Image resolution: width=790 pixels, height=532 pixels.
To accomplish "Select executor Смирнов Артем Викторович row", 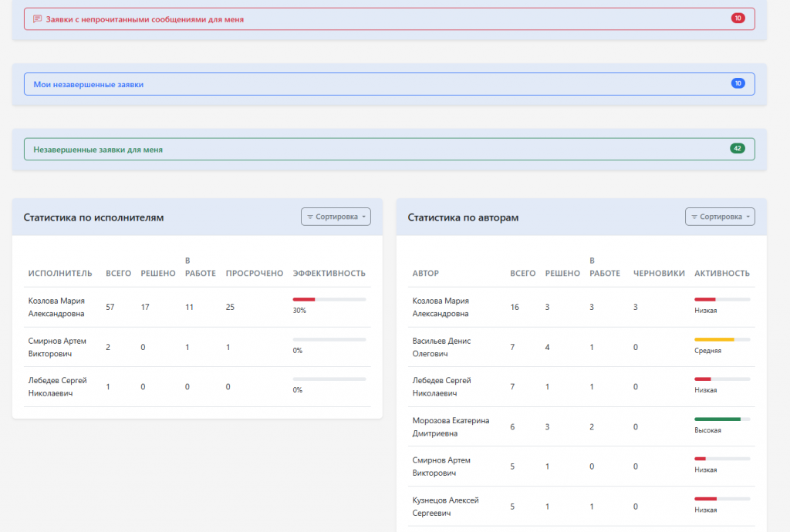I will pyautogui.click(x=57, y=347).
